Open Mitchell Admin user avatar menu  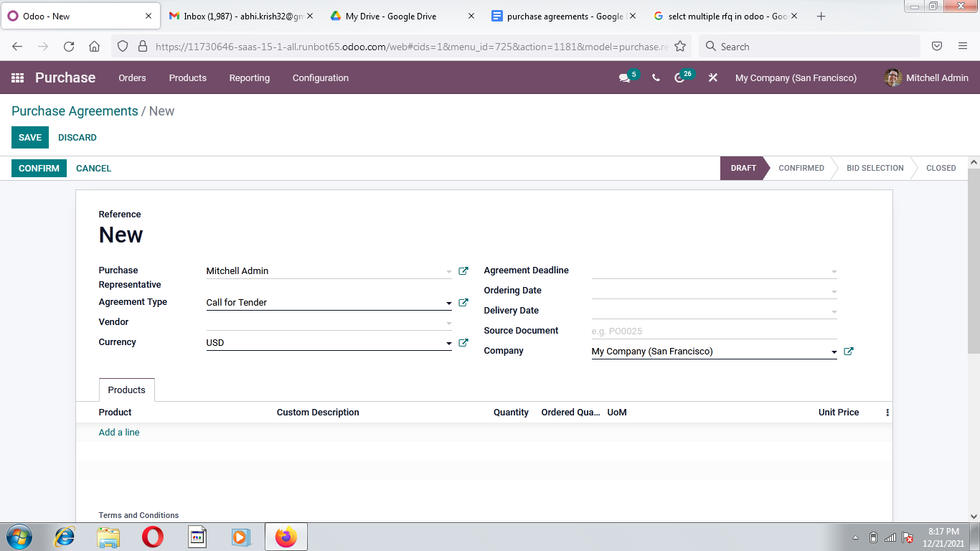click(926, 77)
